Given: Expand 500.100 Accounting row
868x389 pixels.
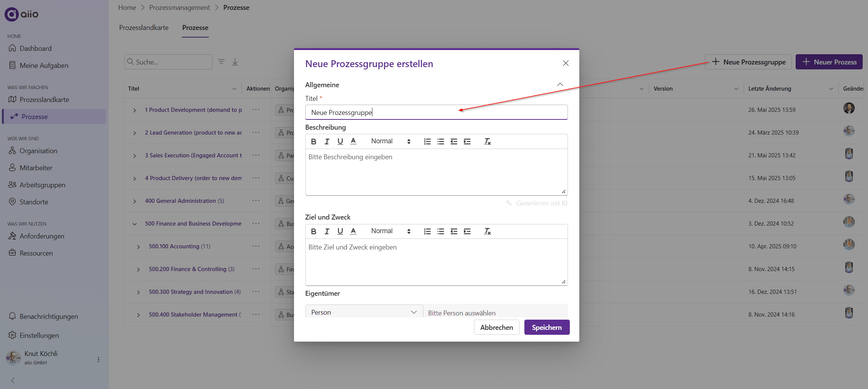Looking at the screenshot, I should click(x=138, y=247).
